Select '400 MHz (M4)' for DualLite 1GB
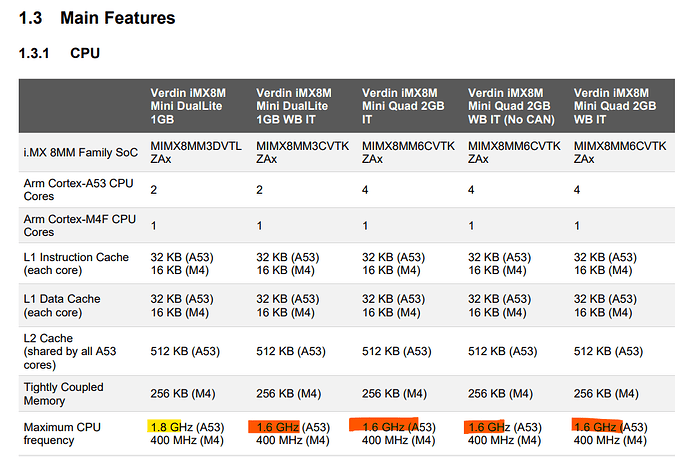Image resolution: width=690 pixels, height=457 pixels. [187, 440]
